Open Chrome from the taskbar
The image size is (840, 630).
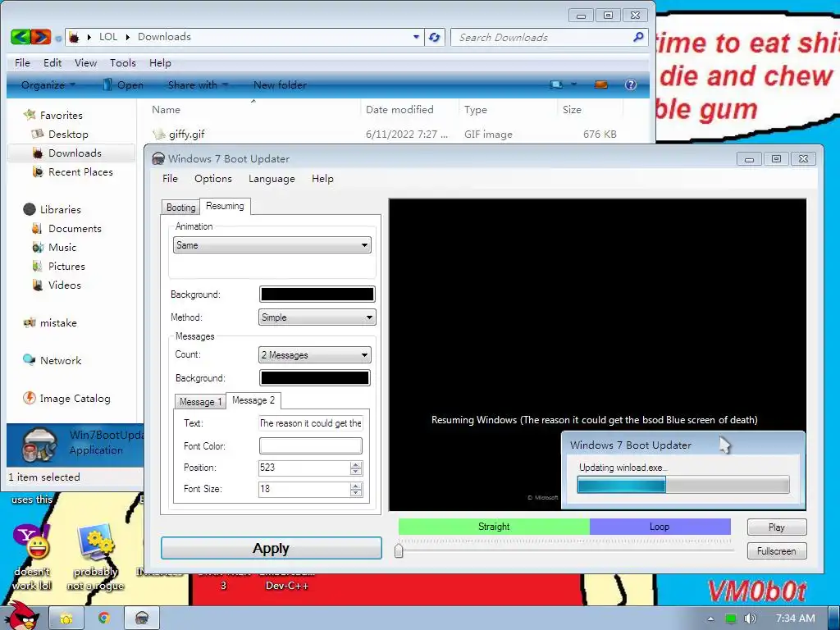(x=103, y=619)
